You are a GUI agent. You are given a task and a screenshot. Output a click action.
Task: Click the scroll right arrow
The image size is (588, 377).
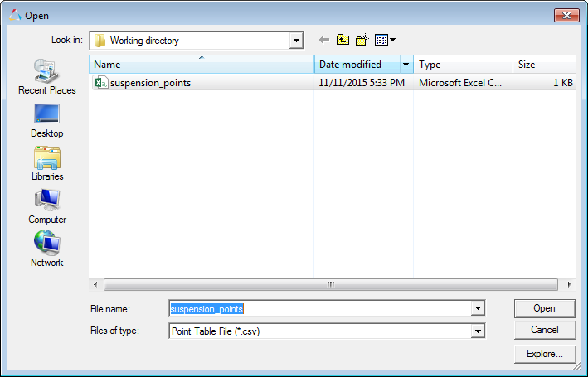click(569, 284)
